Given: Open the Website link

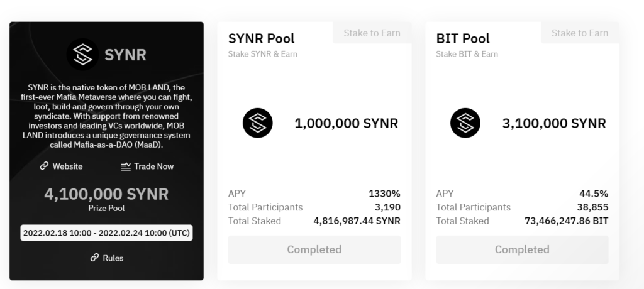Looking at the screenshot, I should [x=67, y=166].
